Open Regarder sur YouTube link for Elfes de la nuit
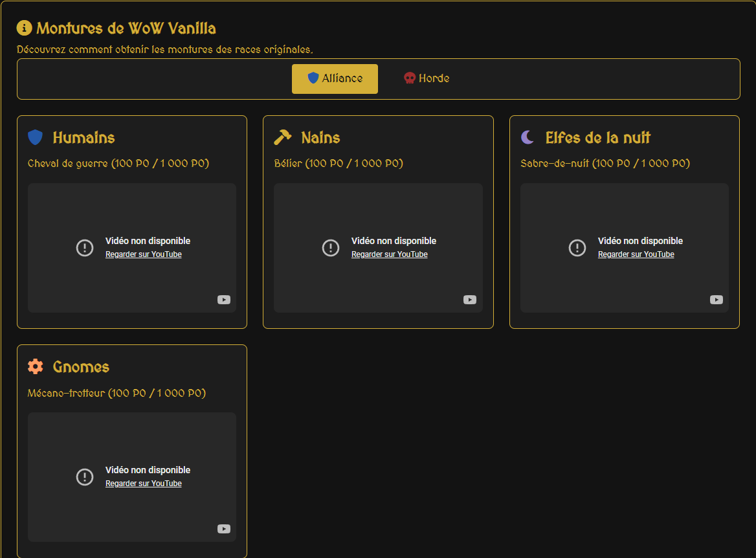The image size is (756, 558). pyautogui.click(x=636, y=254)
